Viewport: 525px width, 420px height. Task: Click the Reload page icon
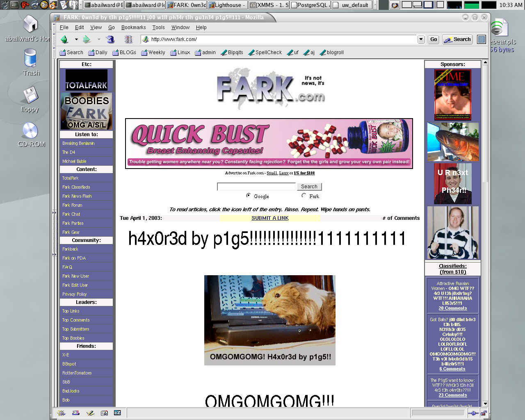[110, 39]
